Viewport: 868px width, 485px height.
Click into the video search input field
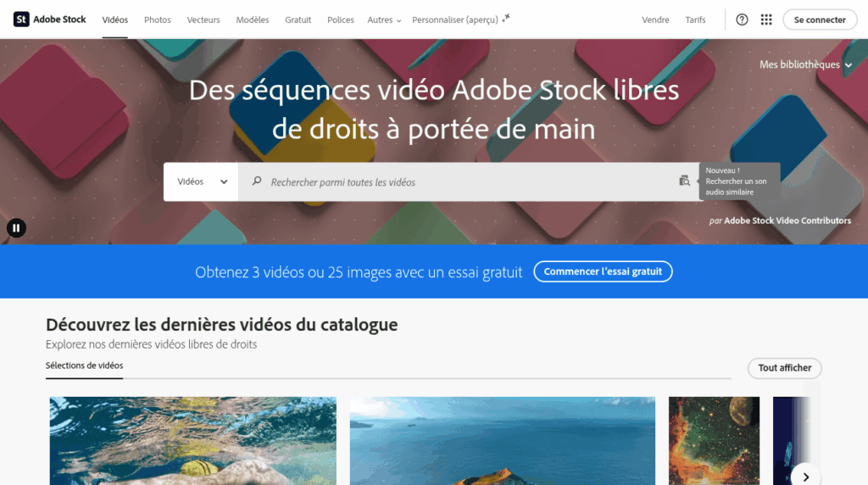tap(466, 181)
